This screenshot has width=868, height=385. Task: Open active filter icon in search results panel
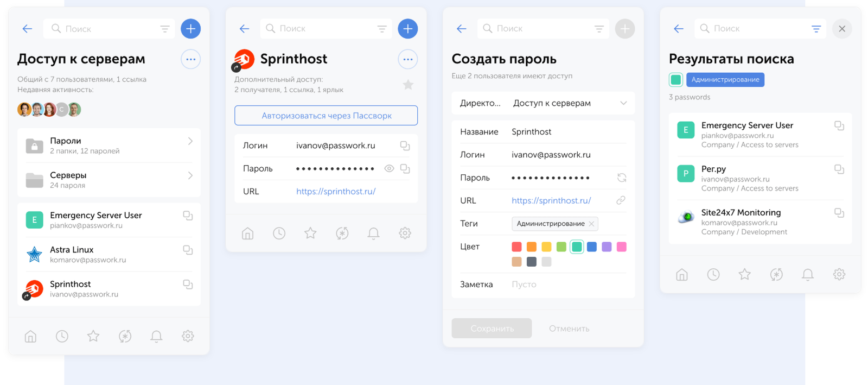point(816,29)
